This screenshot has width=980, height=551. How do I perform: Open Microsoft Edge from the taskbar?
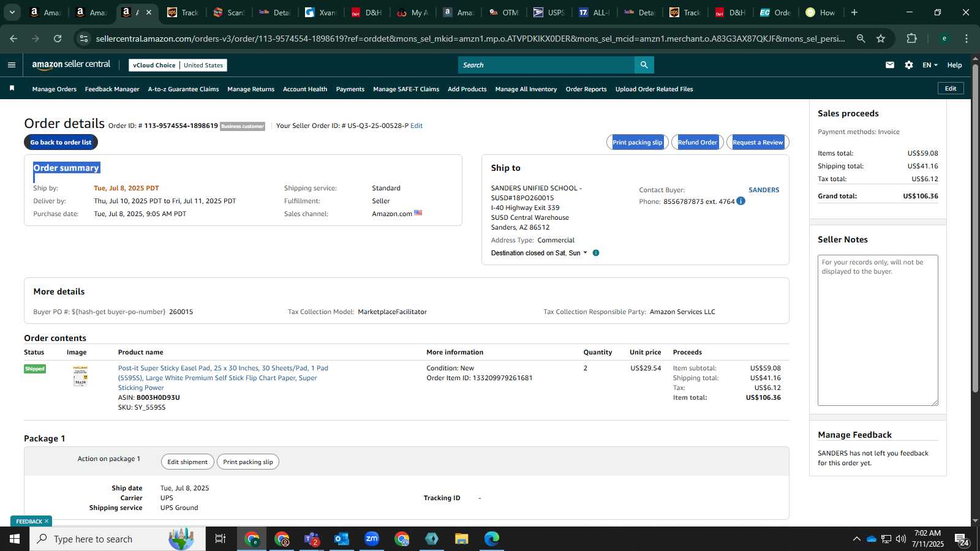[492, 539]
